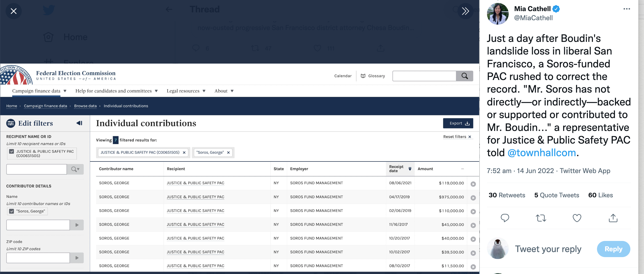
Task: Expand details for the $110,000.00 contribution row
Action: pos(473,212)
